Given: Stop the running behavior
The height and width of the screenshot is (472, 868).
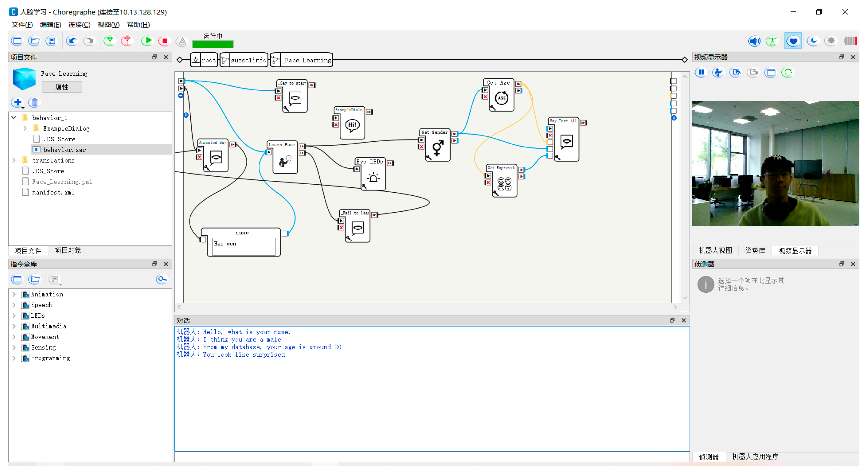Looking at the screenshot, I should pos(165,41).
